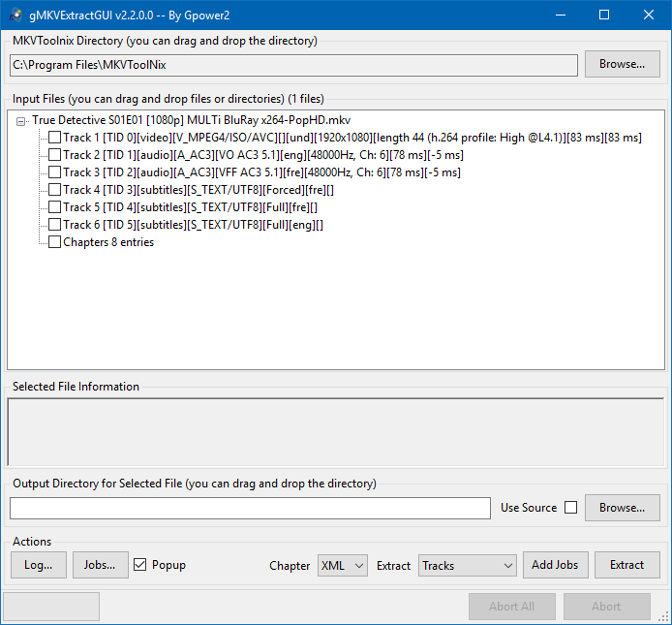Check the Track 5 Full fre subtitles checkbox
The image size is (672, 625).
[54, 207]
